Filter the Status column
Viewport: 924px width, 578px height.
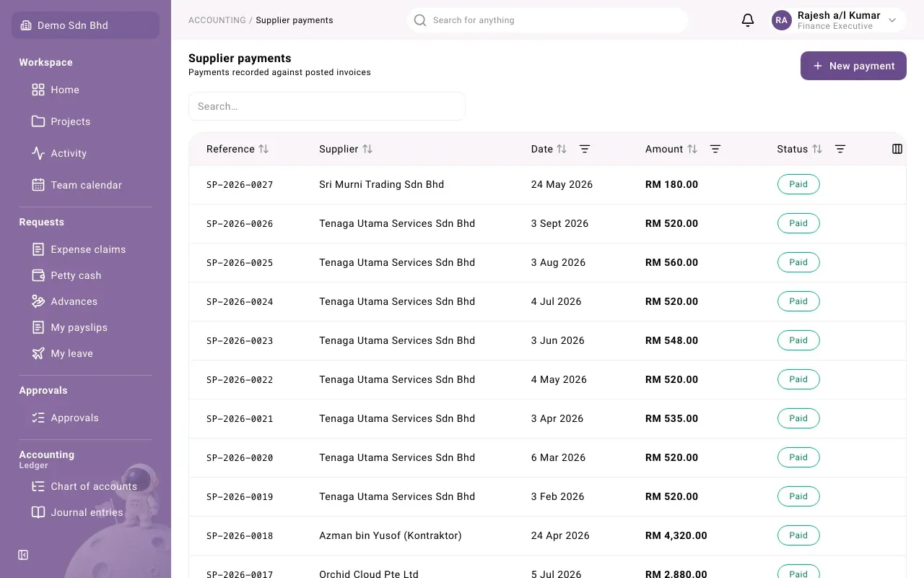click(x=840, y=149)
